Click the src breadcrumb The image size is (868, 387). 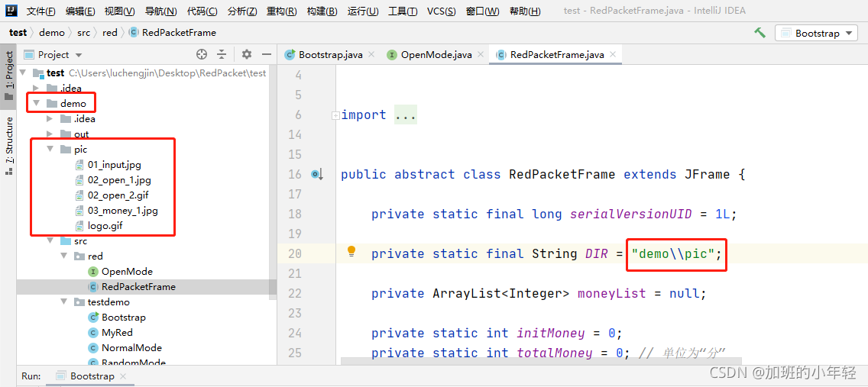(x=83, y=33)
